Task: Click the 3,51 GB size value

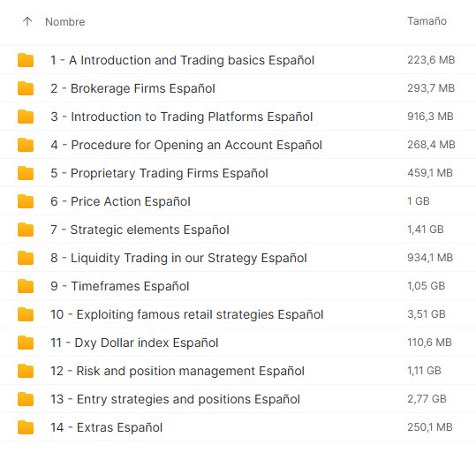Action: tap(427, 314)
